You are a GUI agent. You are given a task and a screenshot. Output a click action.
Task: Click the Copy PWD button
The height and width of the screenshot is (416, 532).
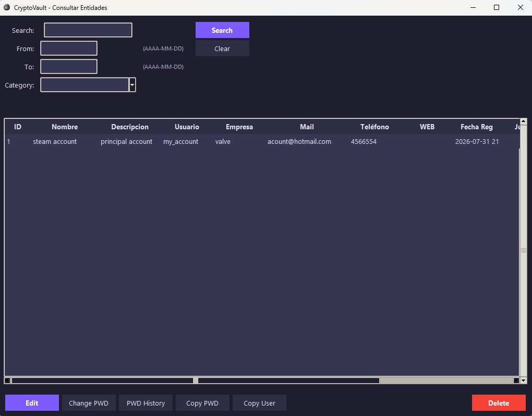[202, 403]
